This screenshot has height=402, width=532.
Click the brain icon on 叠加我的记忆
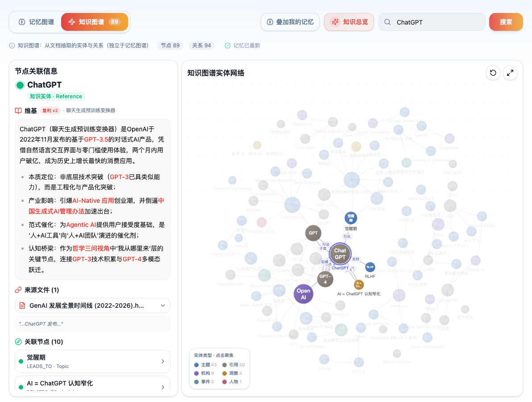coord(270,22)
